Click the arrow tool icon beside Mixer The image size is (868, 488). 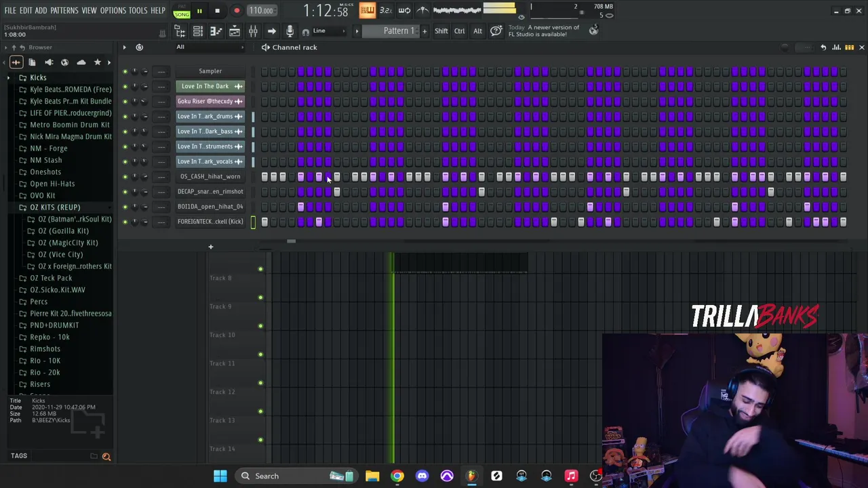tap(271, 31)
